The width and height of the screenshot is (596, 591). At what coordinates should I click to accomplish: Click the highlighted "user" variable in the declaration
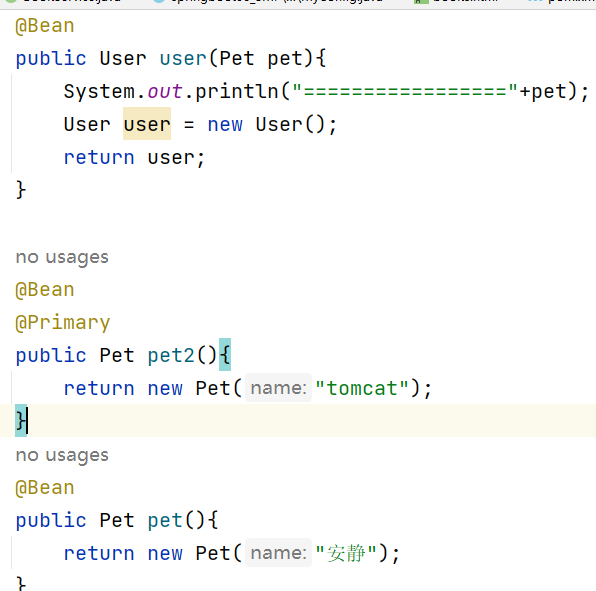click(147, 124)
